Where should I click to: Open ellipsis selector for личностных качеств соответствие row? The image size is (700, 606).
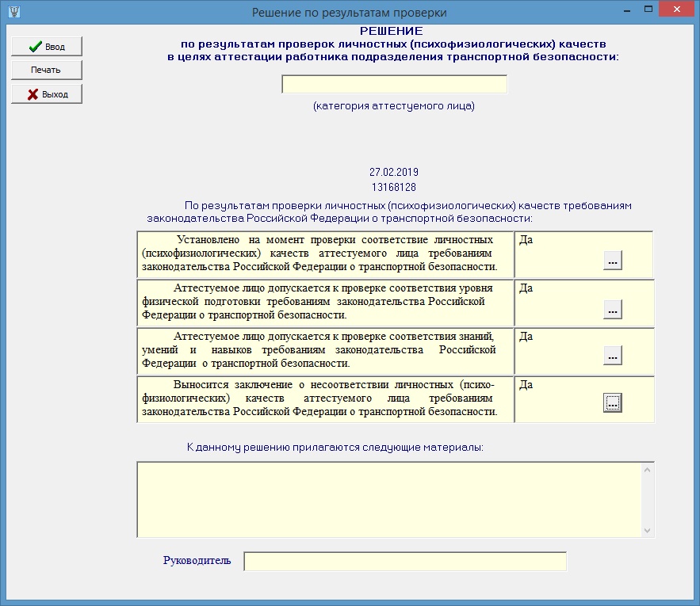pyautogui.click(x=612, y=261)
